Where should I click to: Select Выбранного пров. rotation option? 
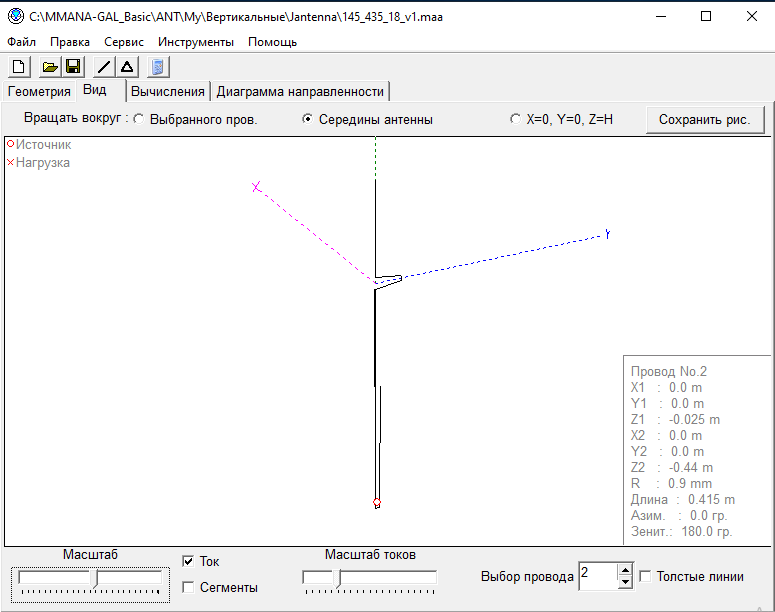click(x=196, y=120)
